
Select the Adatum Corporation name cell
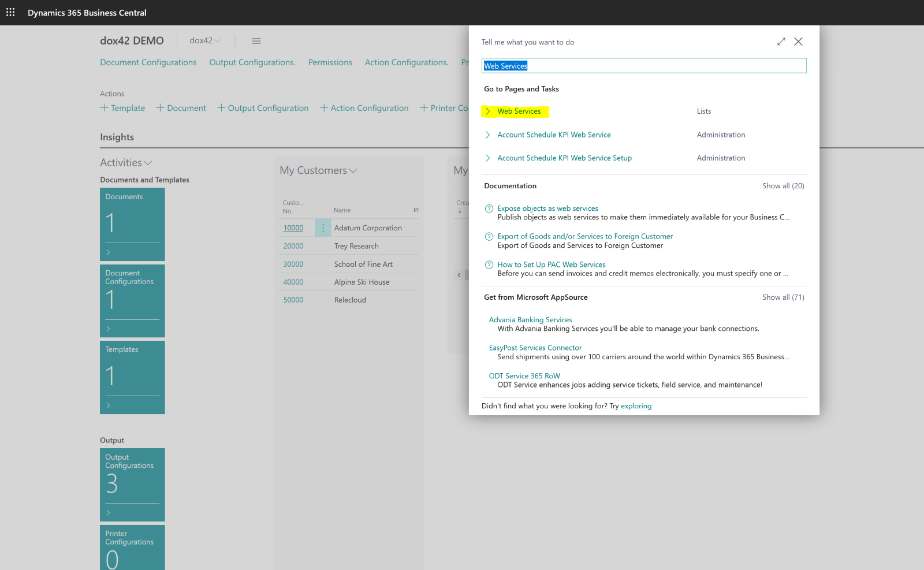click(368, 228)
